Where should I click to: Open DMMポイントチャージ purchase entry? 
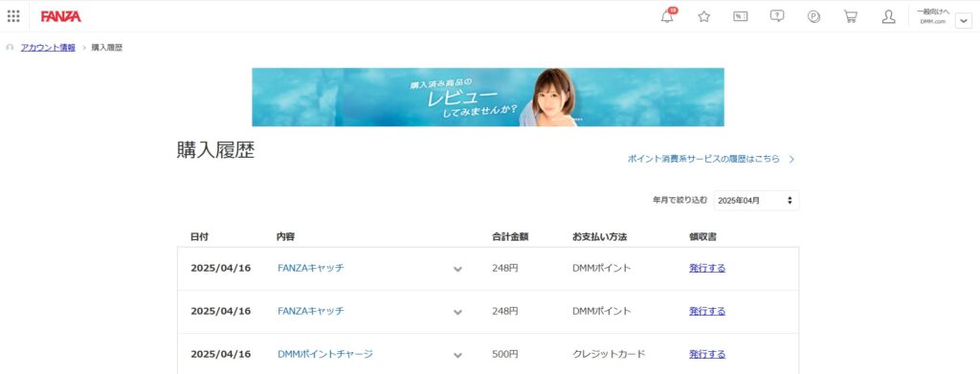325,354
